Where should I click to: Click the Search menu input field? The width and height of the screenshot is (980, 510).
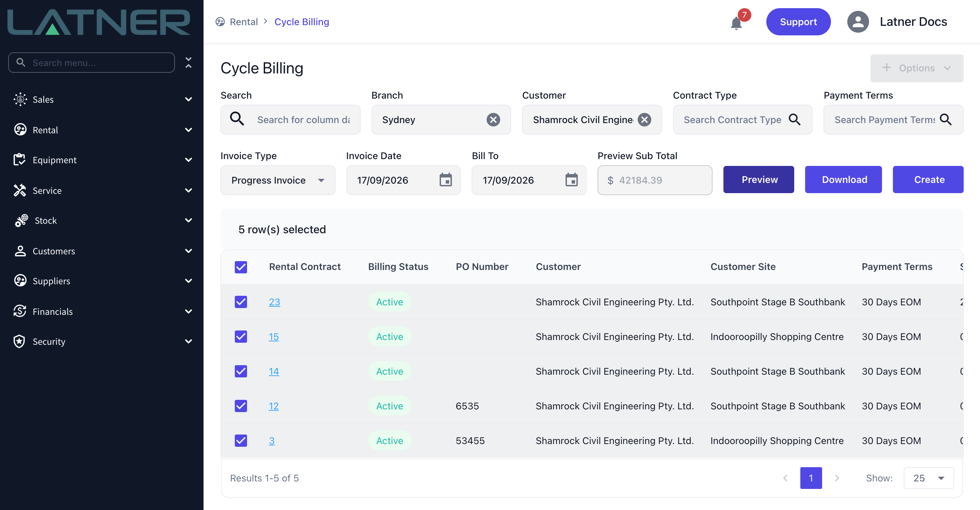coord(91,63)
